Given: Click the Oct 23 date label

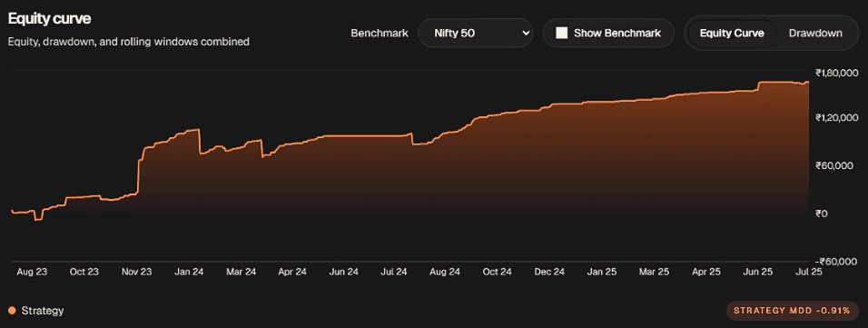Looking at the screenshot, I should tap(84, 272).
